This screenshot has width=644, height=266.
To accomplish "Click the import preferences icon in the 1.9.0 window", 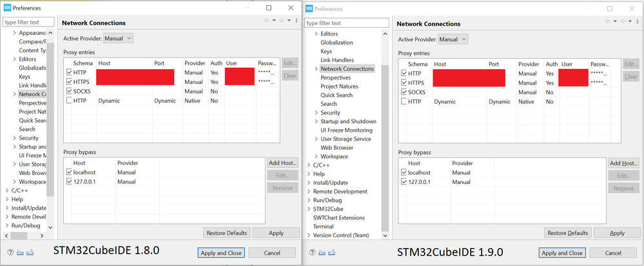I will [x=322, y=252].
